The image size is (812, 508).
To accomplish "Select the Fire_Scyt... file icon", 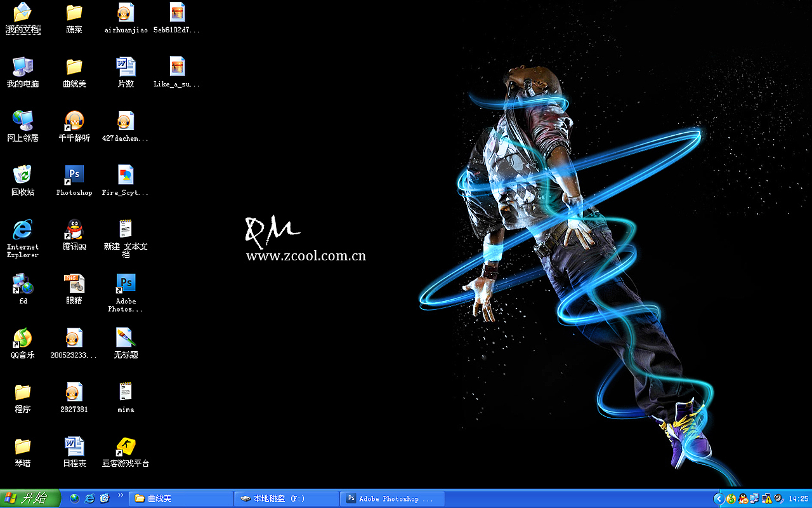I will (x=126, y=180).
